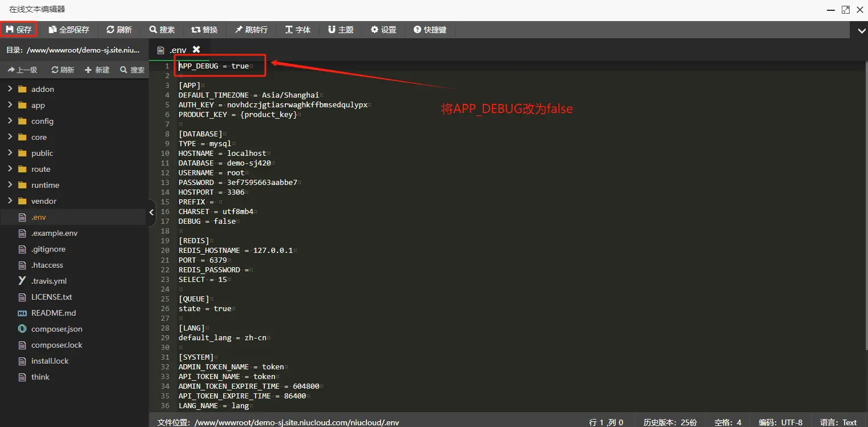Open the Theme (主题) selector
The height and width of the screenshot is (427, 868).
[x=341, y=30]
